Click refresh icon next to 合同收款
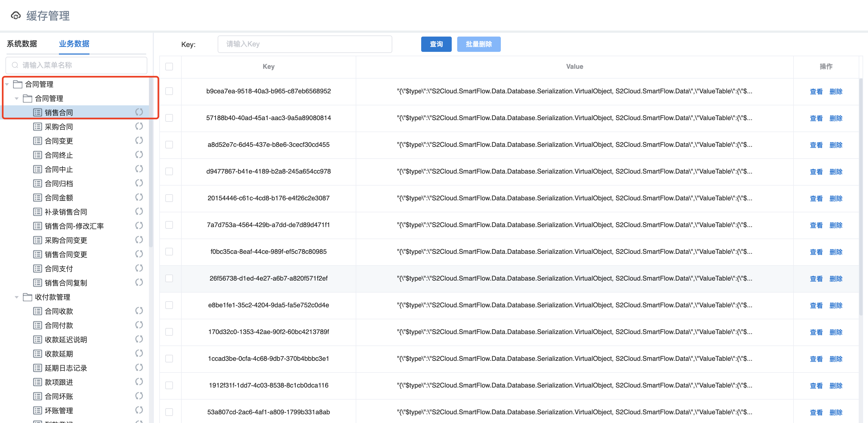 [x=139, y=311]
